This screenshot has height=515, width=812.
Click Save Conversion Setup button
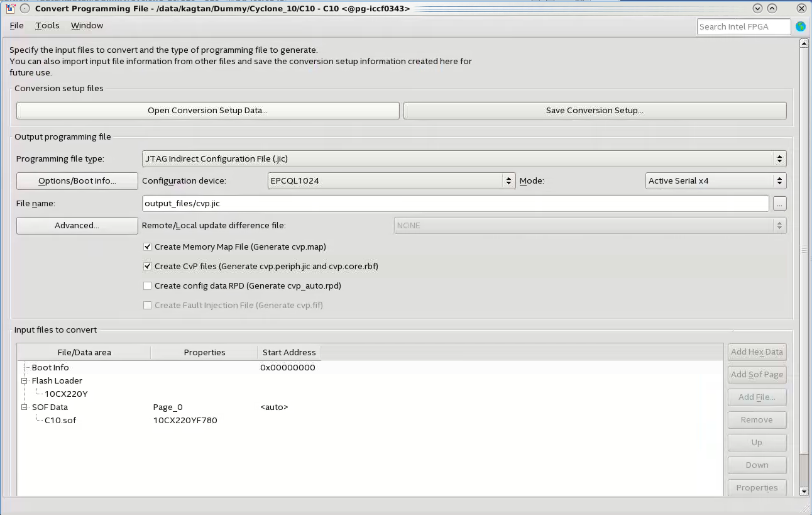(595, 111)
